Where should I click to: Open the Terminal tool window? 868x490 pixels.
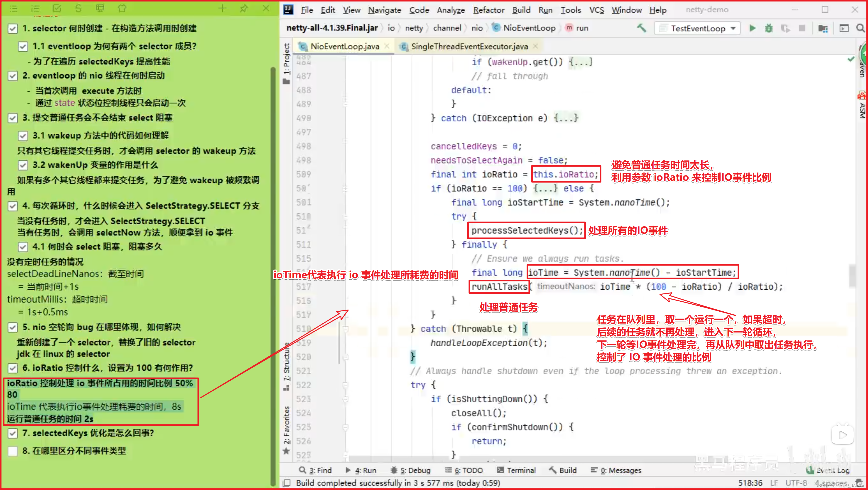[516, 470]
